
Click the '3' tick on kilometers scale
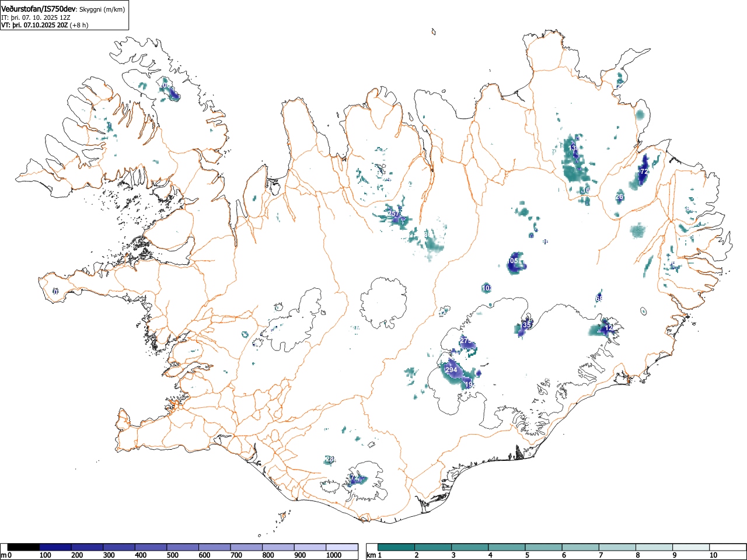click(x=453, y=555)
